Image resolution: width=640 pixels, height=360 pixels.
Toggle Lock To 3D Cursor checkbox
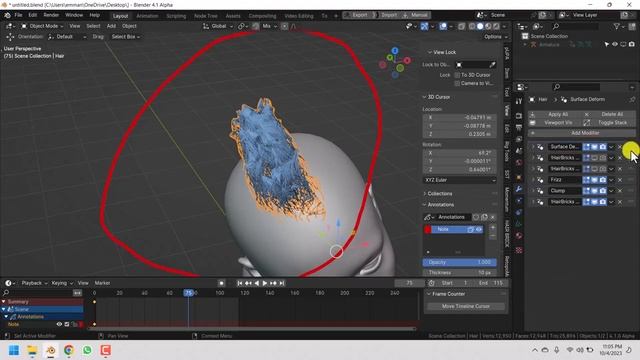457,75
